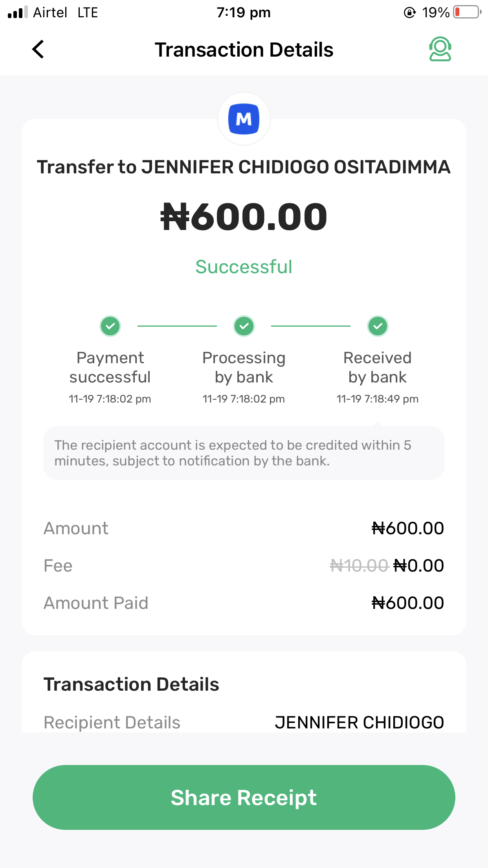Tap the blue M bank logo
The height and width of the screenshot is (868, 488).
[x=244, y=119]
